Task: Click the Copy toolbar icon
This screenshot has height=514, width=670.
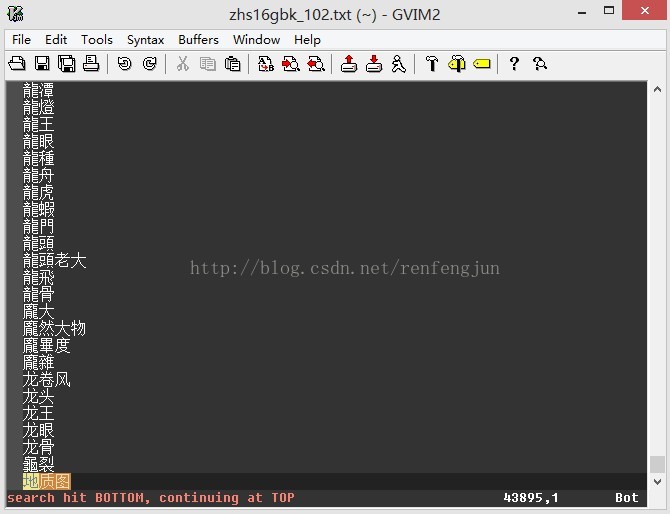Action: pyautogui.click(x=208, y=64)
